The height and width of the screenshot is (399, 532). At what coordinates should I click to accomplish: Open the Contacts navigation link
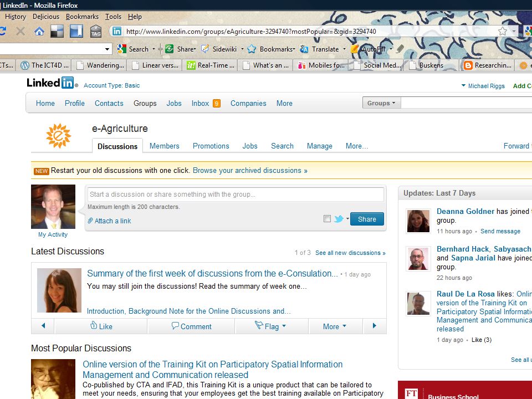click(109, 104)
